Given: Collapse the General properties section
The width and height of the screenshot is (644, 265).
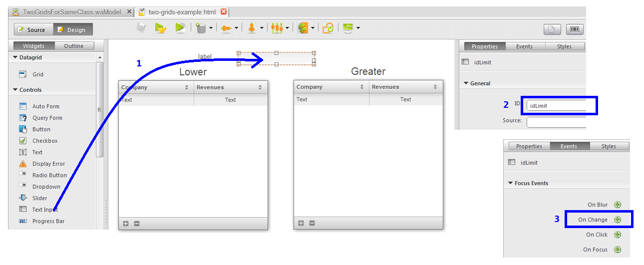Looking at the screenshot, I should point(466,83).
